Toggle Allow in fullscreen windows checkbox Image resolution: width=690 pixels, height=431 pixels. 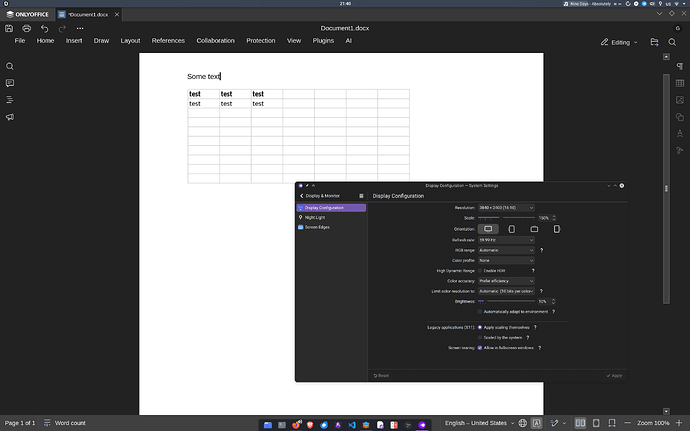pyautogui.click(x=480, y=348)
